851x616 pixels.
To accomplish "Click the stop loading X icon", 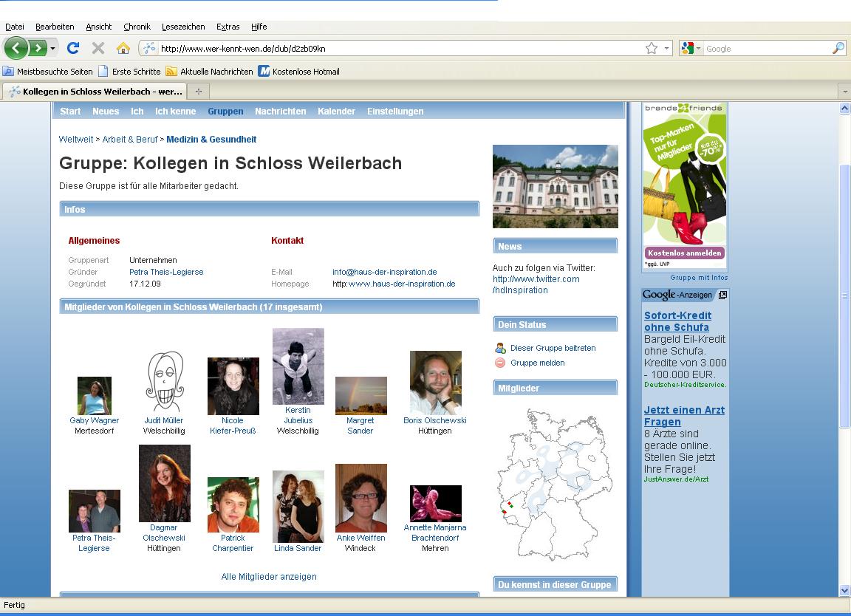I will click(98, 48).
